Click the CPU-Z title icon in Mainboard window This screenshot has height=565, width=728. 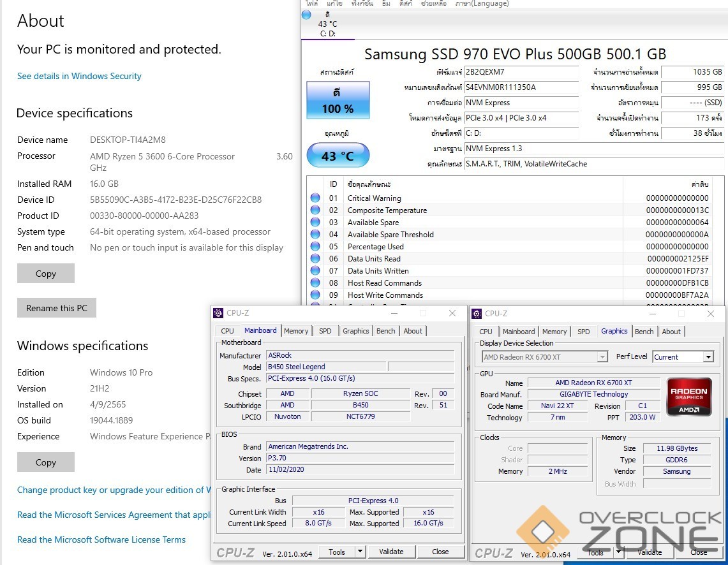(218, 313)
